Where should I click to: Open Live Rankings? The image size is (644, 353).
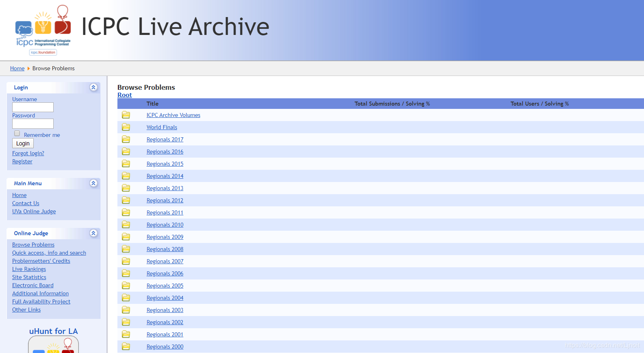tap(29, 269)
